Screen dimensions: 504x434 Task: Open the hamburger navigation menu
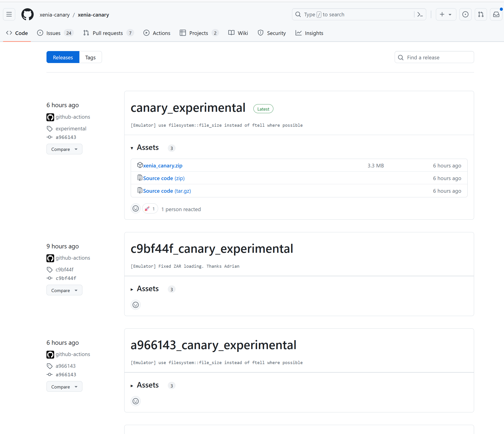[9, 14]
